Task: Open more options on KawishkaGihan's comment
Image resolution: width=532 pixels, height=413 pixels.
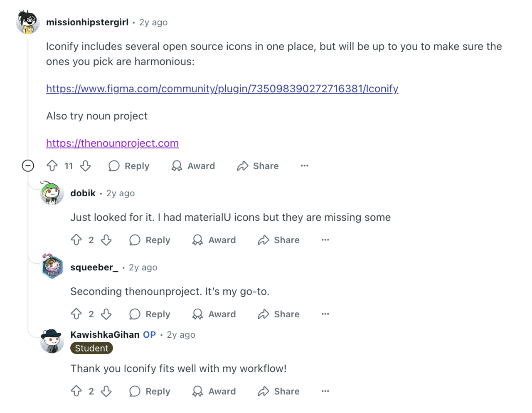Action: pos(325,391)
